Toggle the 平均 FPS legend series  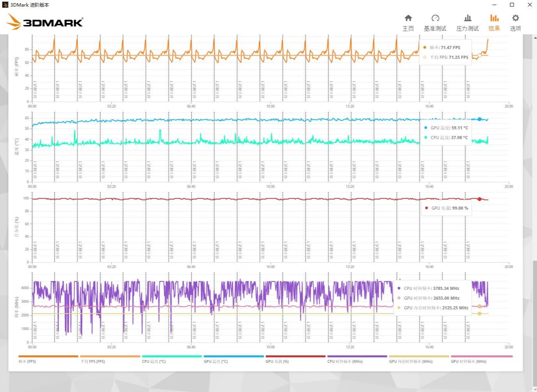click(x=110, y=358)
